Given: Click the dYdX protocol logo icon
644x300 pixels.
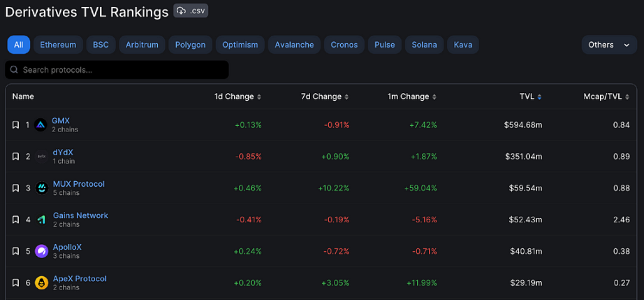Looking at the screenshot, I should tap(41, 157).
